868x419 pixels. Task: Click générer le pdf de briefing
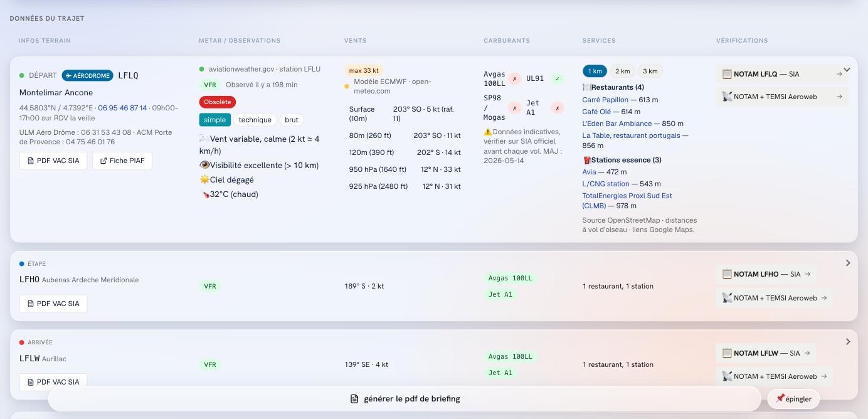point(405,399)
